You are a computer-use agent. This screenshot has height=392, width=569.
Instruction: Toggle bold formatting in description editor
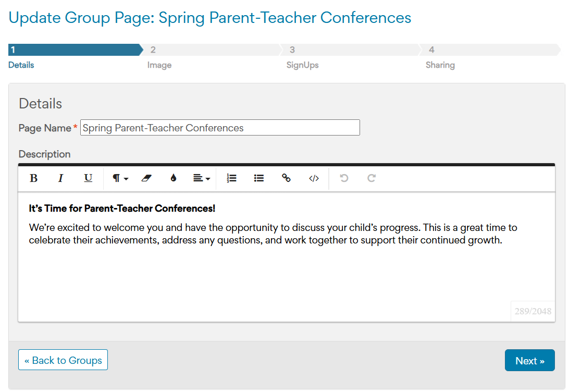click(x=34, y=178)
